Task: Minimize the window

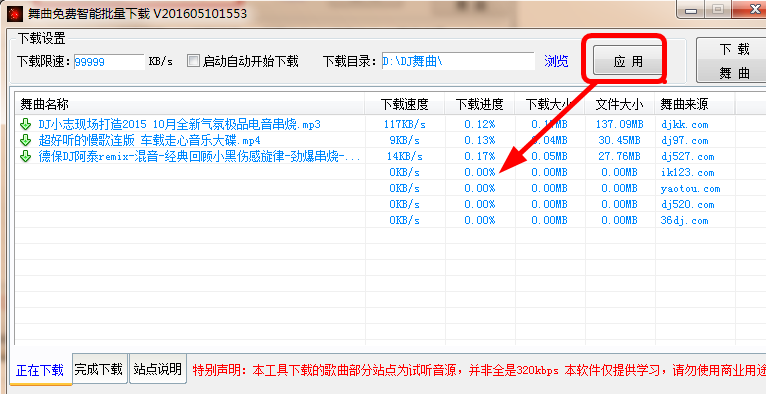Action: point(691,10)
